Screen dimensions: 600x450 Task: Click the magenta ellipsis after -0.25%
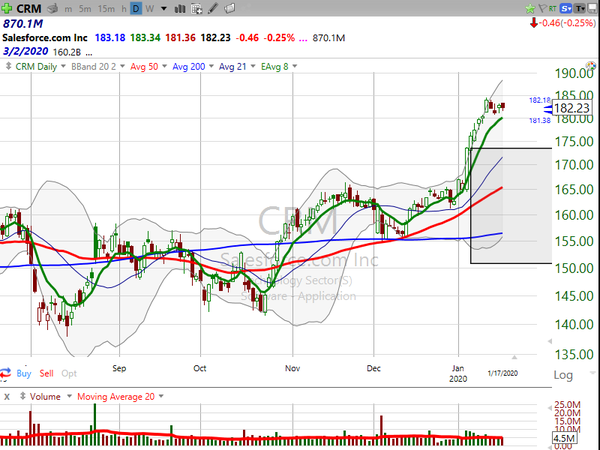pos(303,39)
